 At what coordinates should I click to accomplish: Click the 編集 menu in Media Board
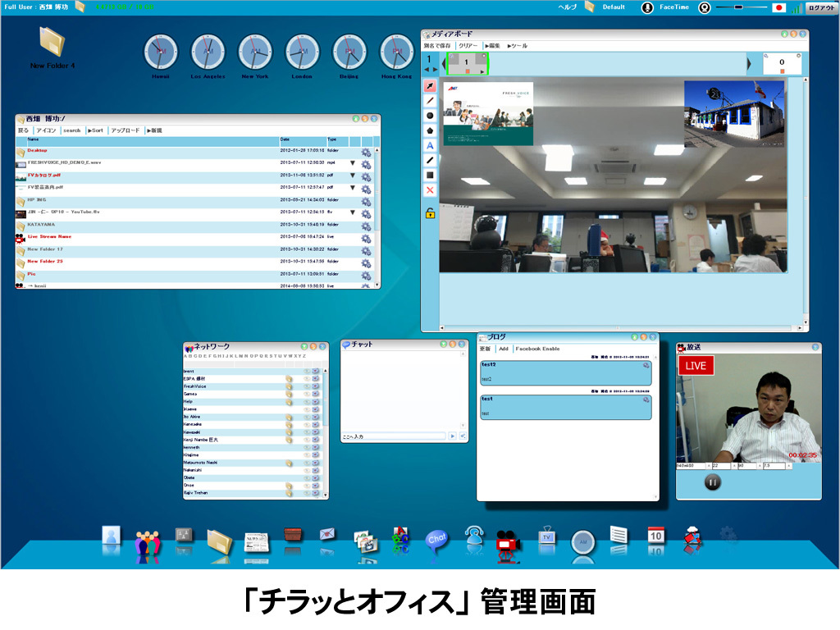[492, 46]
